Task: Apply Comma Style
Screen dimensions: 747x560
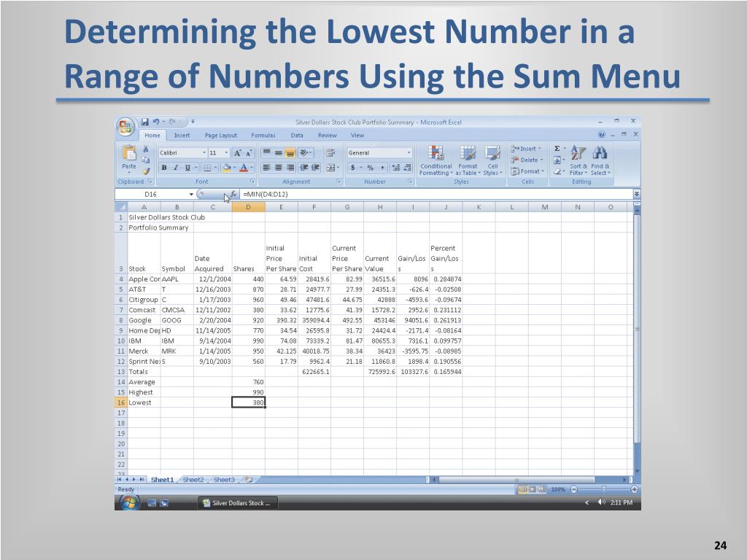Action: (x=382, y=168)
